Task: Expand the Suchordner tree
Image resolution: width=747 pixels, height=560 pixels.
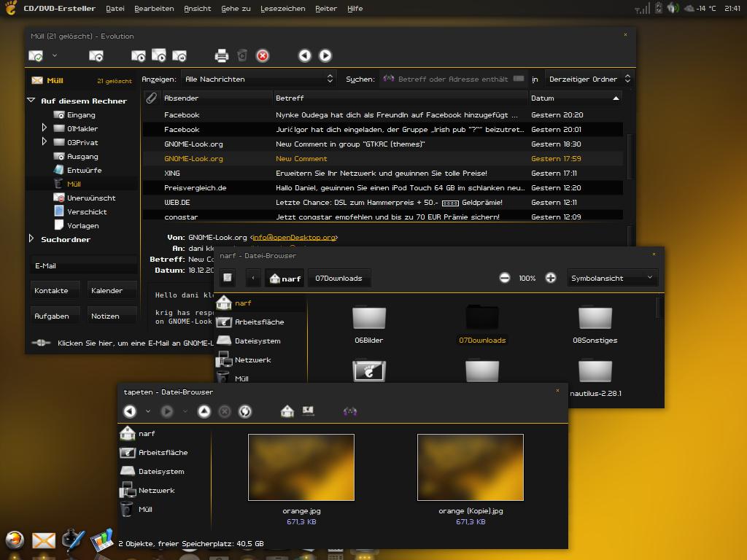Action: pyautogui.click(x=31, y=238)
